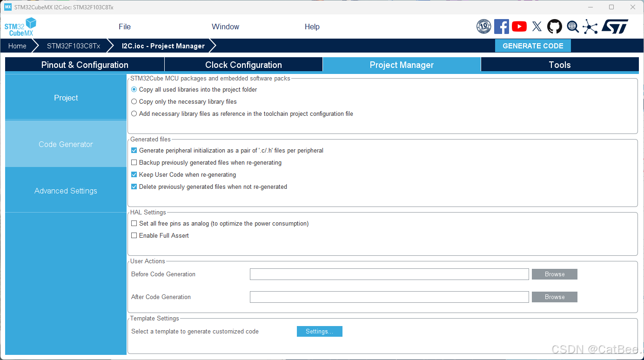Toggle Keep User Code when re-generating
The height and width of the screenshot is (360, 644).
tap(134, 174)
